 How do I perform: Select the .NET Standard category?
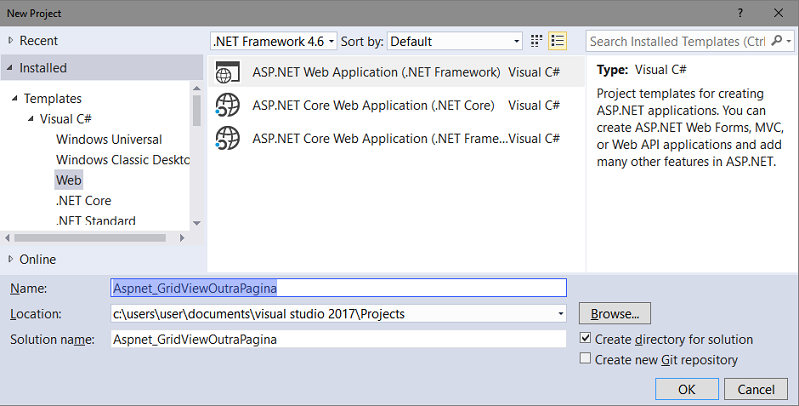coord(96,221)
